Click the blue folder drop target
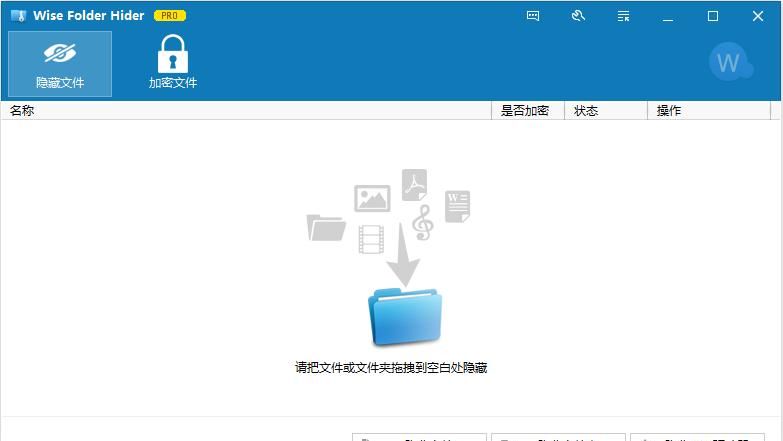783x441 pixels. [x=405, y=318]
